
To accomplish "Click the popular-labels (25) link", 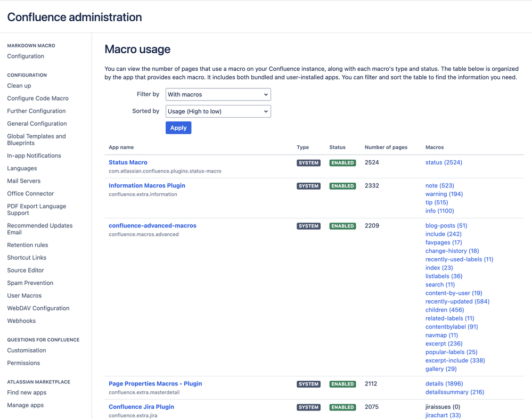I will 451,352.
